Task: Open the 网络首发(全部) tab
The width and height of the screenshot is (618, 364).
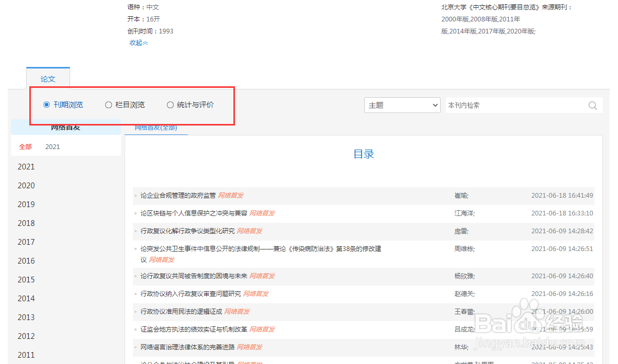Action: pyautogui.click(x=156, y=128)
